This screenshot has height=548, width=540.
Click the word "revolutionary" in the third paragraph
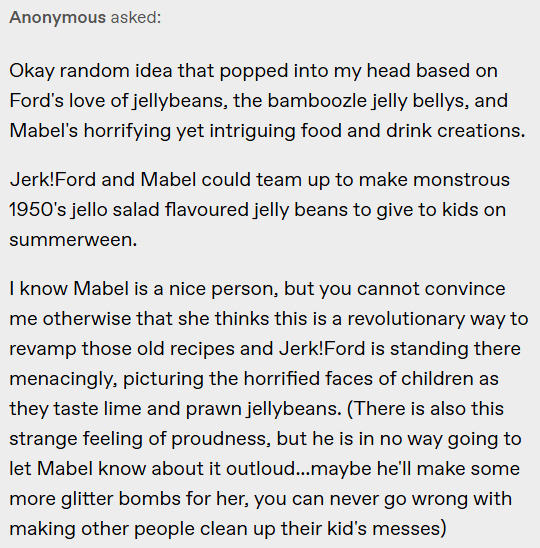(x=406, y=319)
